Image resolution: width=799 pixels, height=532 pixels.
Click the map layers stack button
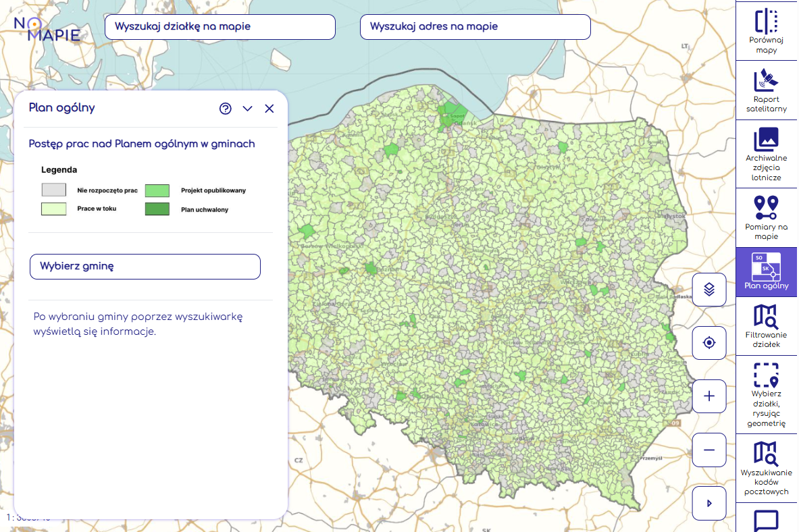(709, 290)
